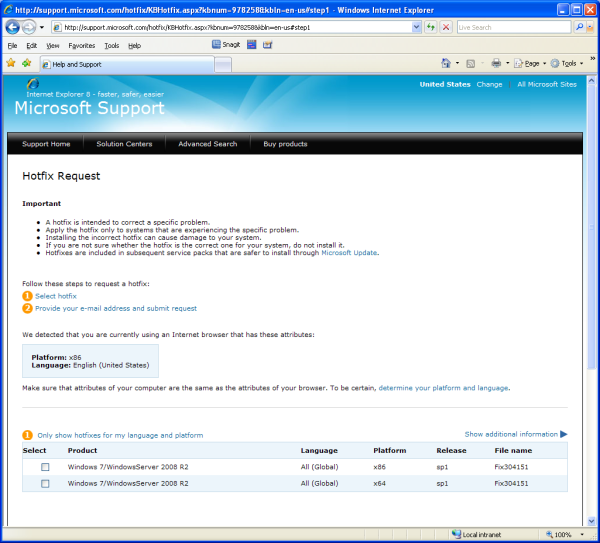
Task: Expand the Home button dropdown arrow
Action: pos(457,63)
